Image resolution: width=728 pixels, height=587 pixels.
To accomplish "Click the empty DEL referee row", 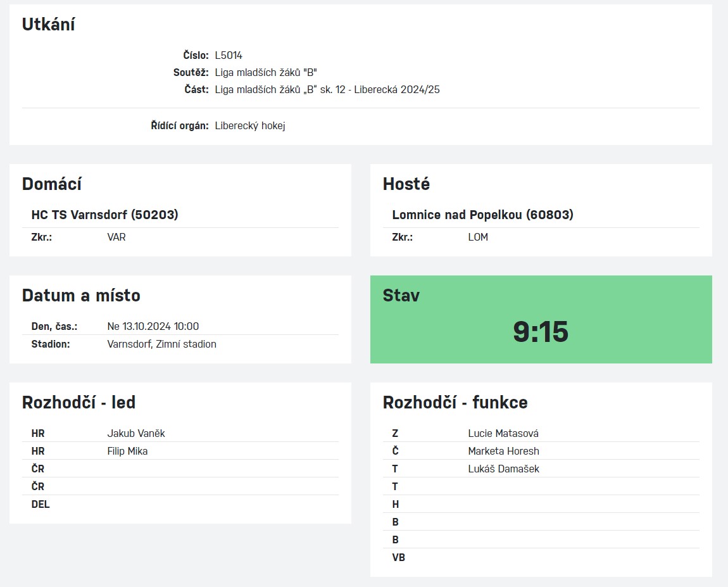I will [180, 504].
